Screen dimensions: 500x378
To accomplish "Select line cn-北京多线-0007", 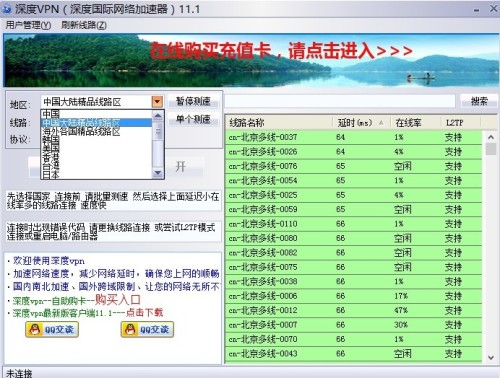I will click(354, 325).
